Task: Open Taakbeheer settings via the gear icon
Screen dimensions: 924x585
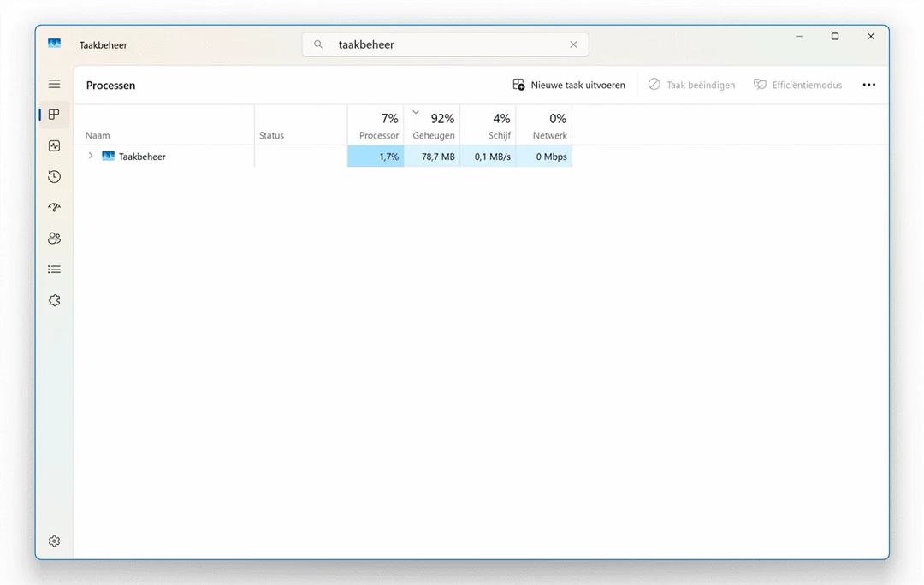Action: 54,541
